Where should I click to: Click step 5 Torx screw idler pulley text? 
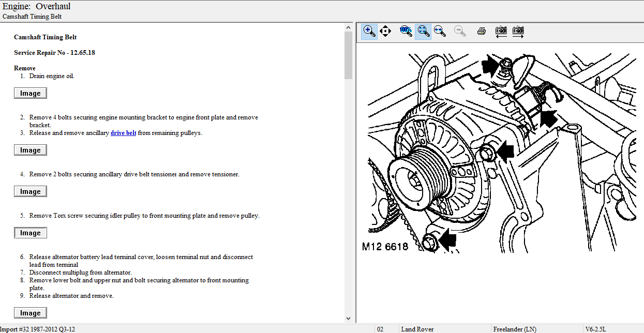144,216
